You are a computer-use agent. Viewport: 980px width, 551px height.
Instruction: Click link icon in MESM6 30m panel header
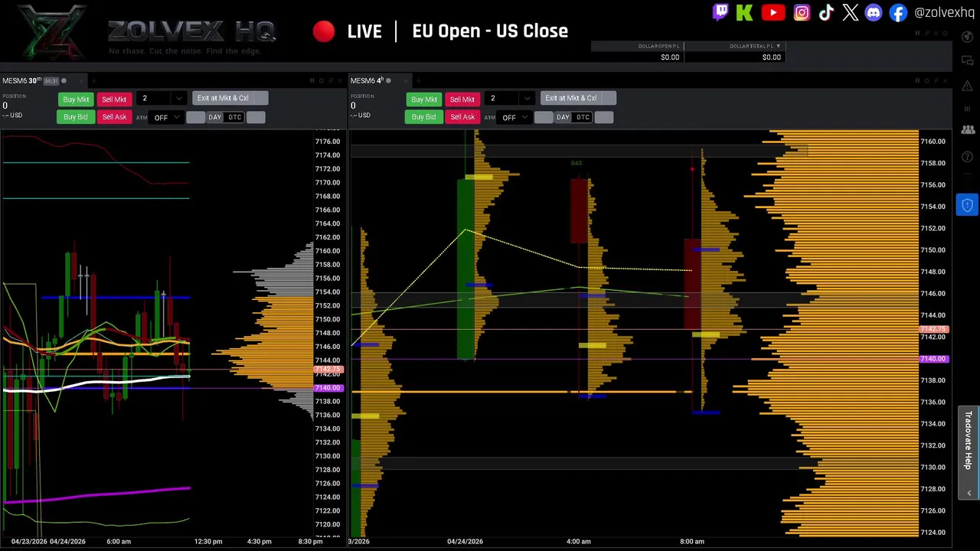(x=312, y=80)
